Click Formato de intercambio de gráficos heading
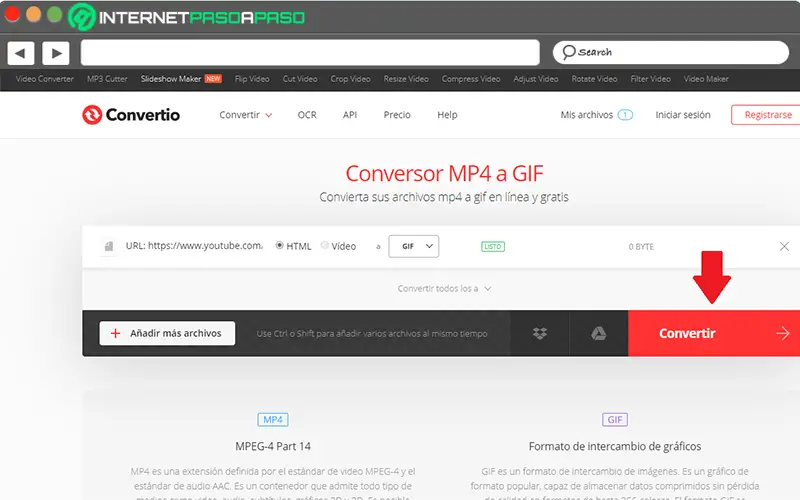 point(615,446)
